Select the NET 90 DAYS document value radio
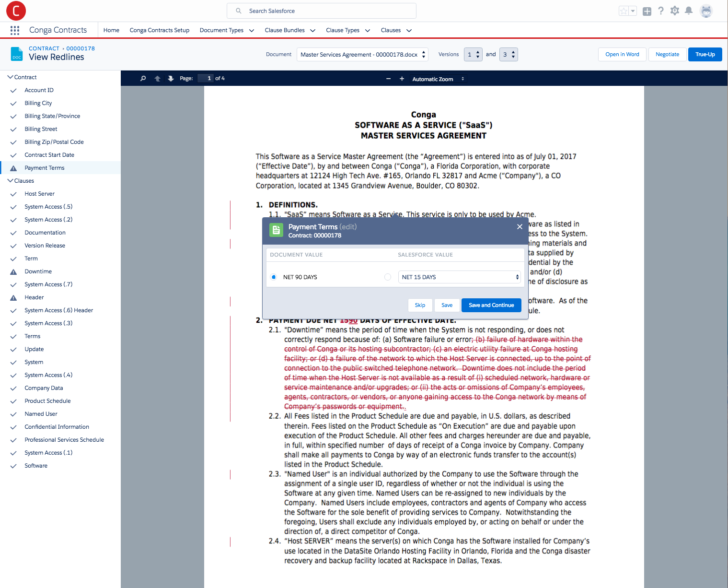Screen dimensions: 728x588 274,277
